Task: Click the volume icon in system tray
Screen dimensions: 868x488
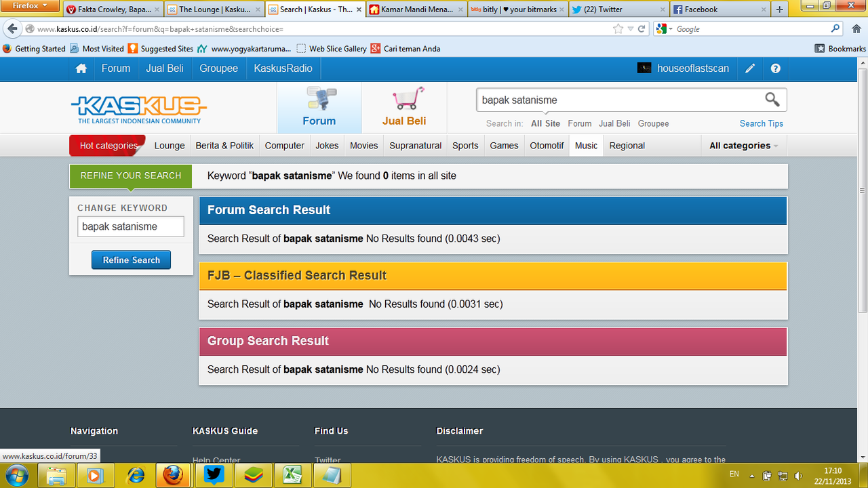Action: pyautogui.click(x=798, y=476)
